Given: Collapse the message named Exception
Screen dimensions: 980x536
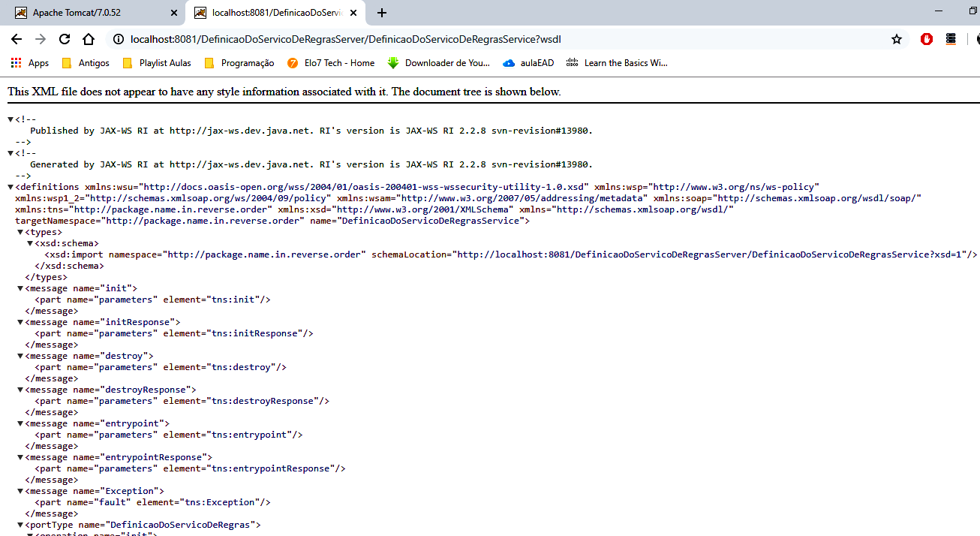Looking at the screenshot, I should click(20, 490).
